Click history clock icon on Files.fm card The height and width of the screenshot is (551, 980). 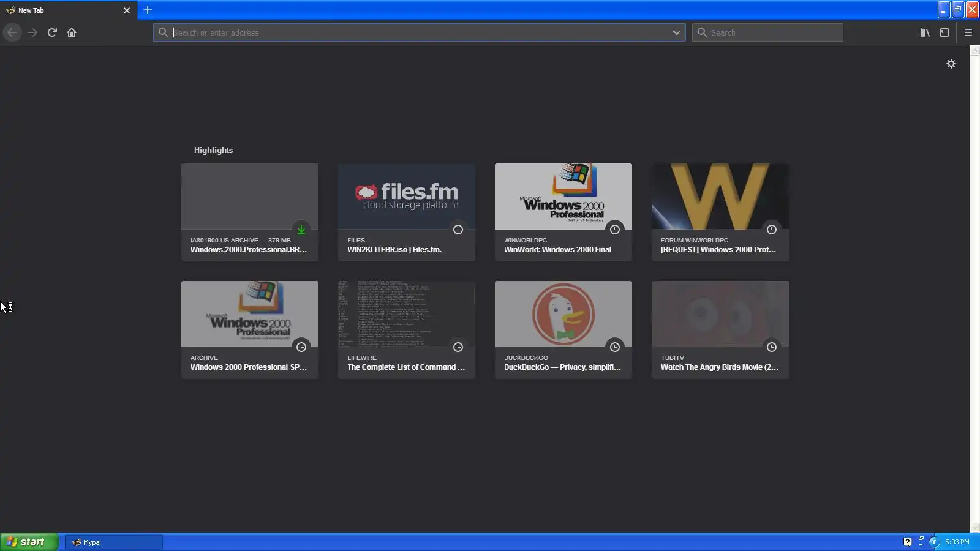click(458, 230)
